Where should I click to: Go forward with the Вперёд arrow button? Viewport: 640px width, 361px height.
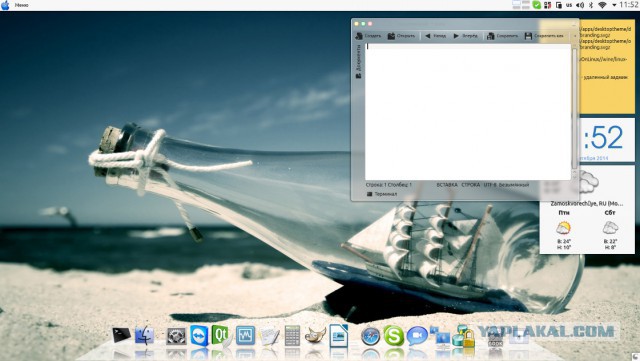pyautogui.click(x=466, y=36)
